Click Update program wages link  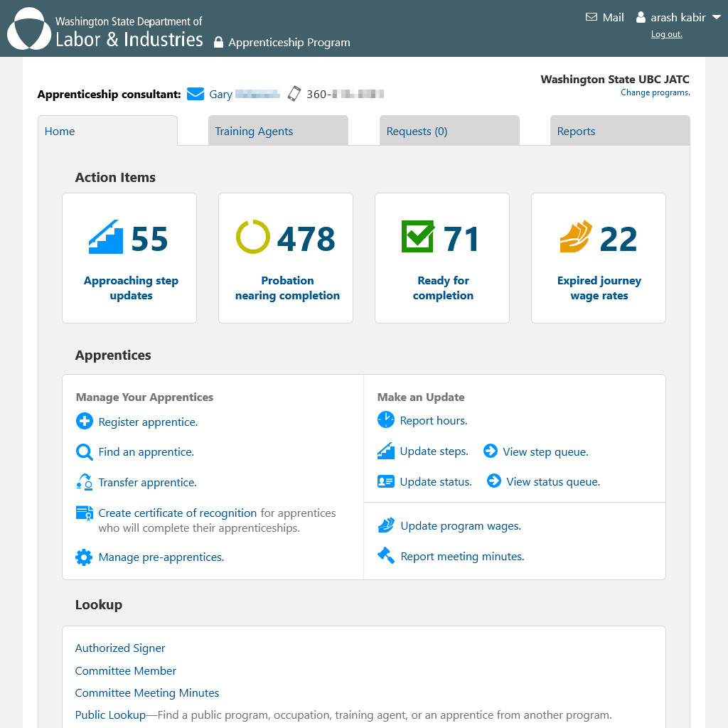click(461, 525)
